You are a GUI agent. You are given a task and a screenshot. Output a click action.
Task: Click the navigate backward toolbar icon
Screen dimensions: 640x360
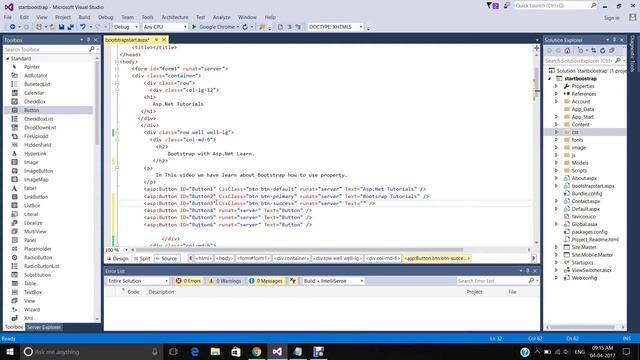[x=13, y=27]
